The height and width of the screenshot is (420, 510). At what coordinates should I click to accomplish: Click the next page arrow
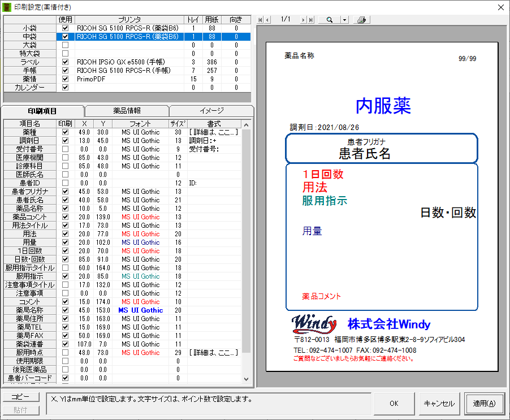tap(303, 20)
